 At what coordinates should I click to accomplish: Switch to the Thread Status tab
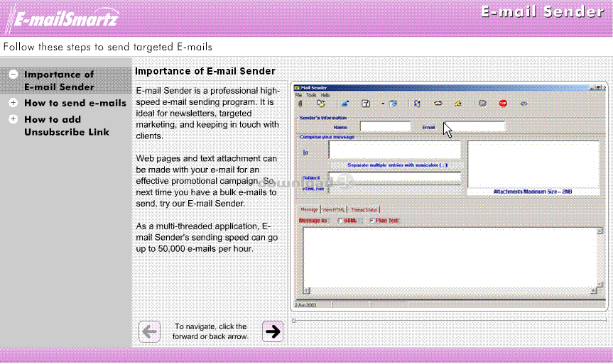[x=364, y=210]
